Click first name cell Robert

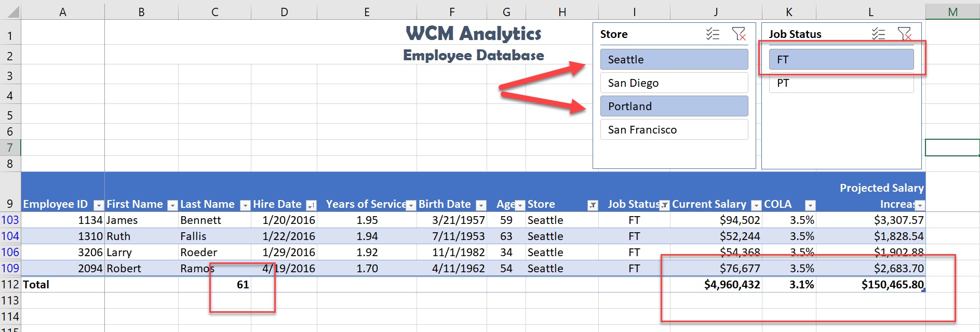coord(141,268)
